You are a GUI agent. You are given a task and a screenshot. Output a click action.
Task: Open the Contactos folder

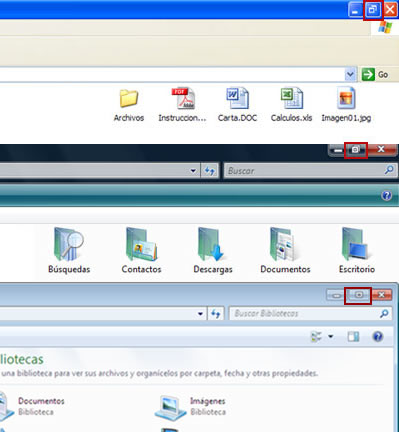tap(141, 251)
